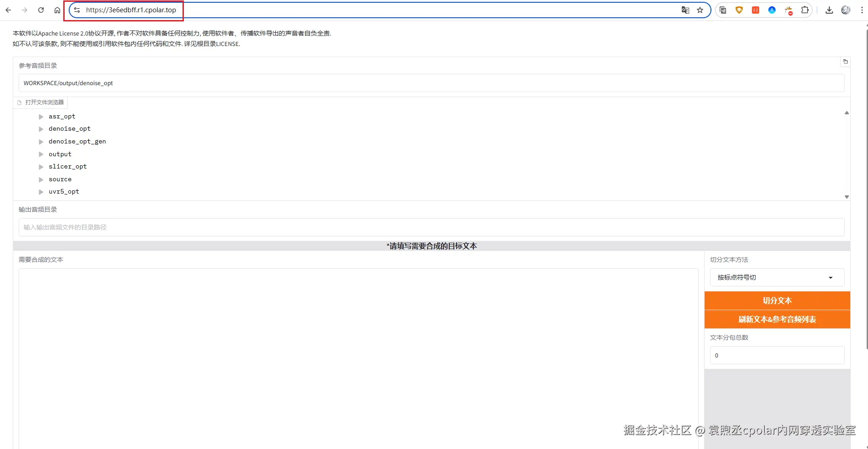The width and height of the screenshot is (868, 449).
Task: Open Google Translate icon in address bar
Action: click(x=685, y=10)
